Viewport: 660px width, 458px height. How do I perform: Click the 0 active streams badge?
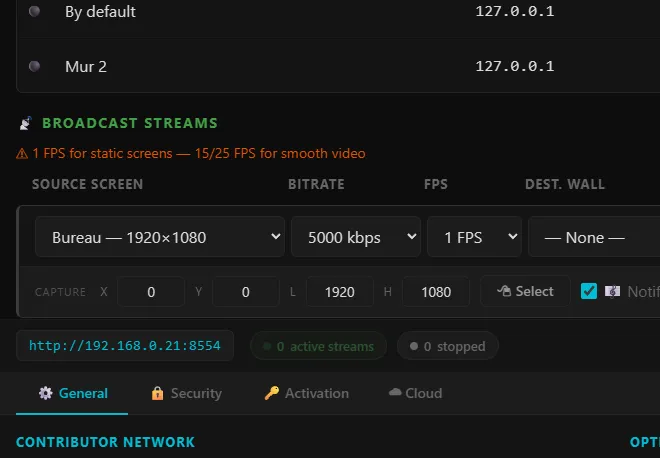click(x=318, y=346)
